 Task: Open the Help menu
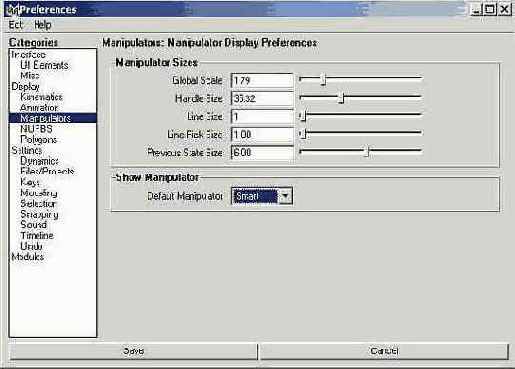tap(43, 25)
